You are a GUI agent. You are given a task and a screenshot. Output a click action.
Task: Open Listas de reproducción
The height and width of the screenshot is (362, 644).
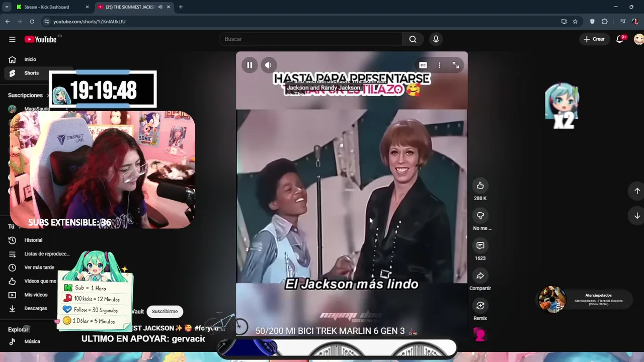pyautogui.click(x=47, y=254)
